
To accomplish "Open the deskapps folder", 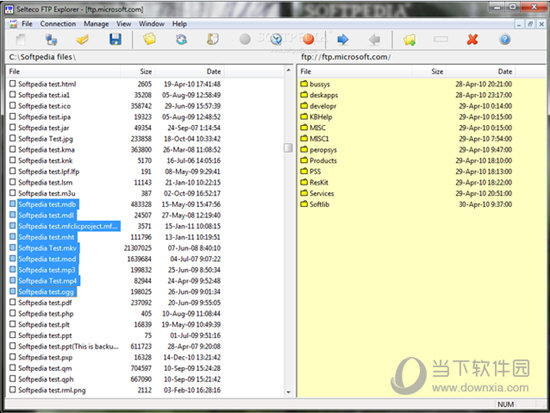I will pyautogui.click(x=323, y=95).
